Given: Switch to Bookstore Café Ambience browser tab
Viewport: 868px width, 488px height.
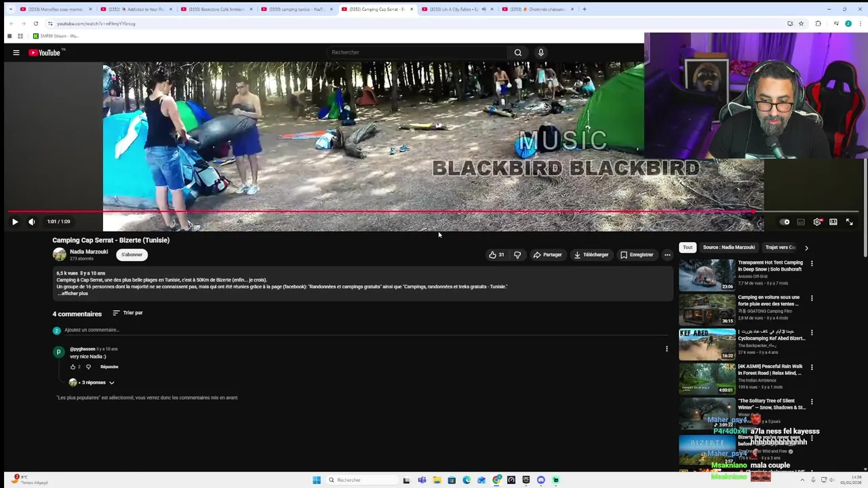Looking at the screenshot, I should [216, 9].
